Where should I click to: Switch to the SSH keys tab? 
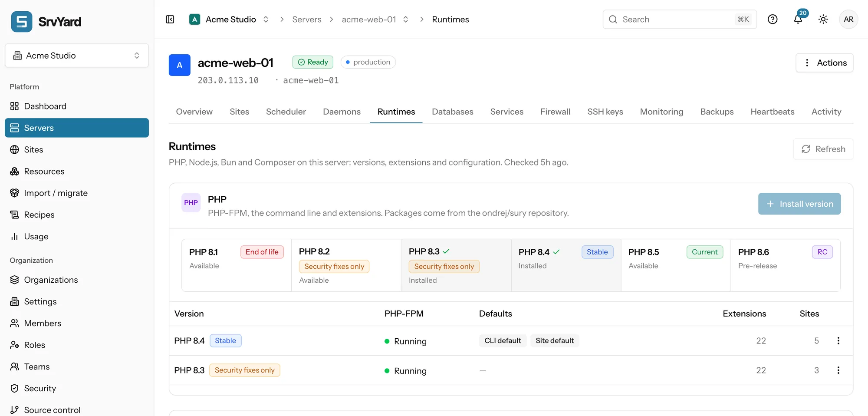coord(605,112)
